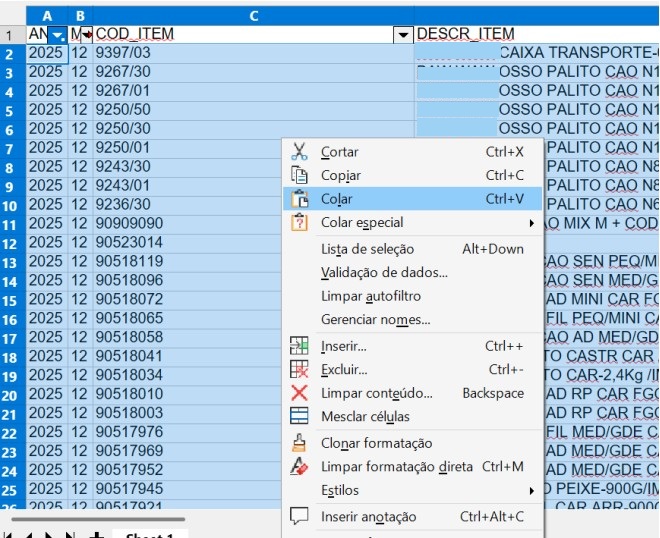Click cell 9243/30

[187, 167]
